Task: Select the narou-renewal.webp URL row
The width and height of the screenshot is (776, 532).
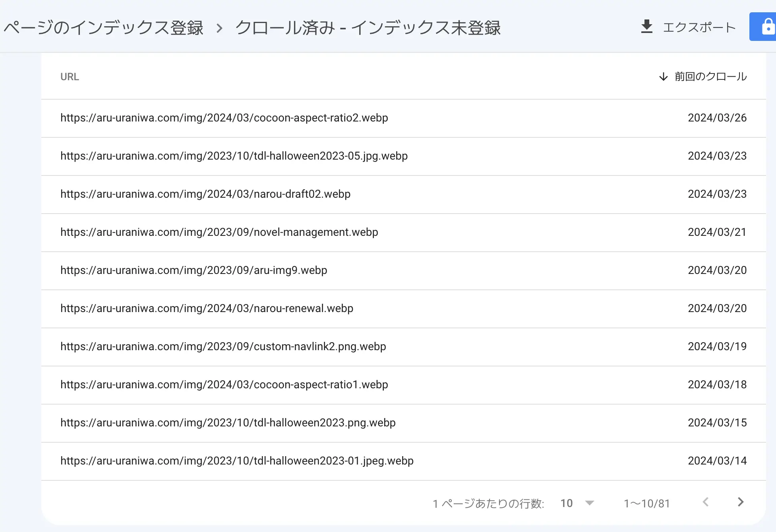Action: [x=403, y=309]
